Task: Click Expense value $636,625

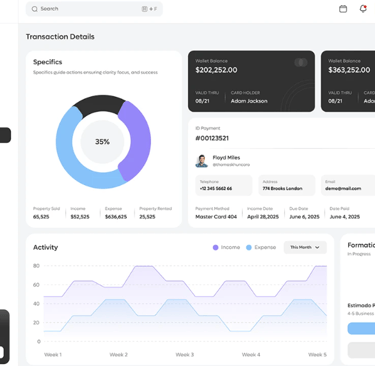Action: pyautogui.click(x=116, y=217)
